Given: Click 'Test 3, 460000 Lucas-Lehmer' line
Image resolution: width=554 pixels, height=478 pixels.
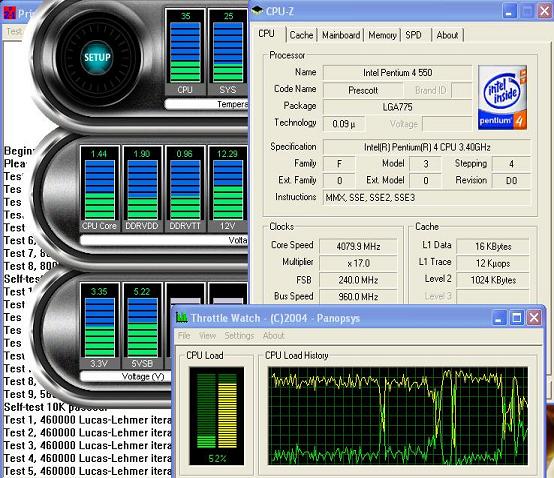Looking at the screenshot, I should (87, 445).
